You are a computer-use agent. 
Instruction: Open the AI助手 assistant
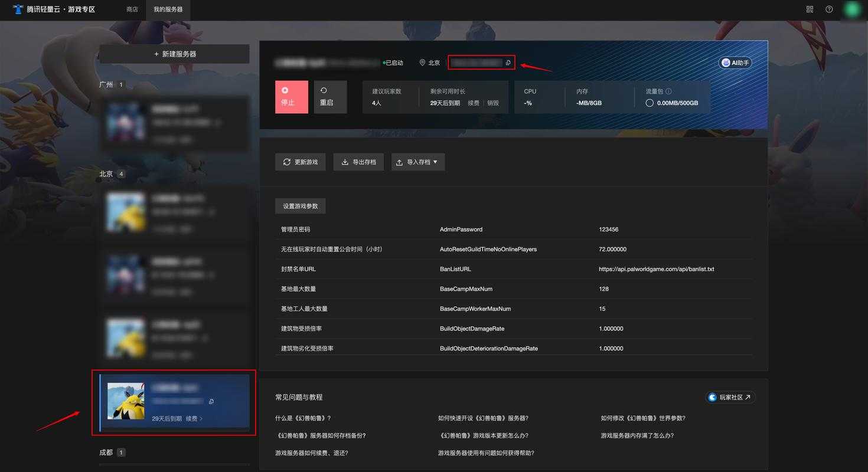pos(735,63)
